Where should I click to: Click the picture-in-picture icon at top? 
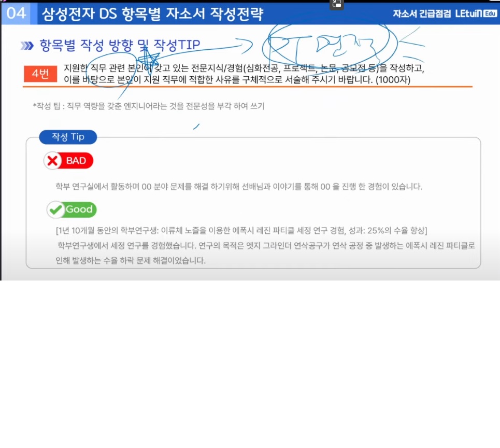point(336,5)
